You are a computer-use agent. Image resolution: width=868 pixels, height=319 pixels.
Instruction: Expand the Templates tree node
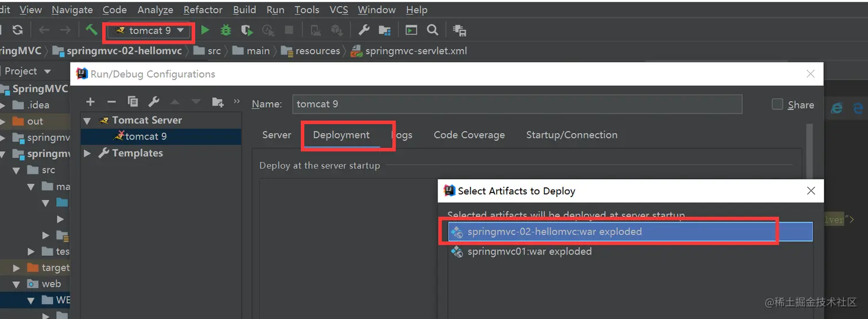click(87, 153)
